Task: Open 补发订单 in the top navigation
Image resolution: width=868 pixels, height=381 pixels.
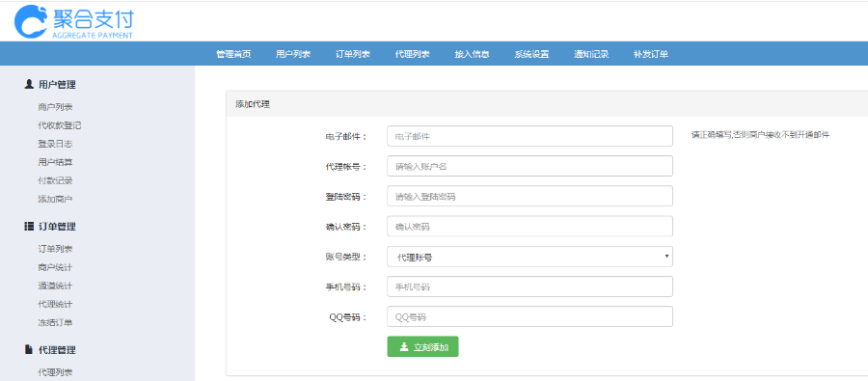Action: click(x=651, y=54)
